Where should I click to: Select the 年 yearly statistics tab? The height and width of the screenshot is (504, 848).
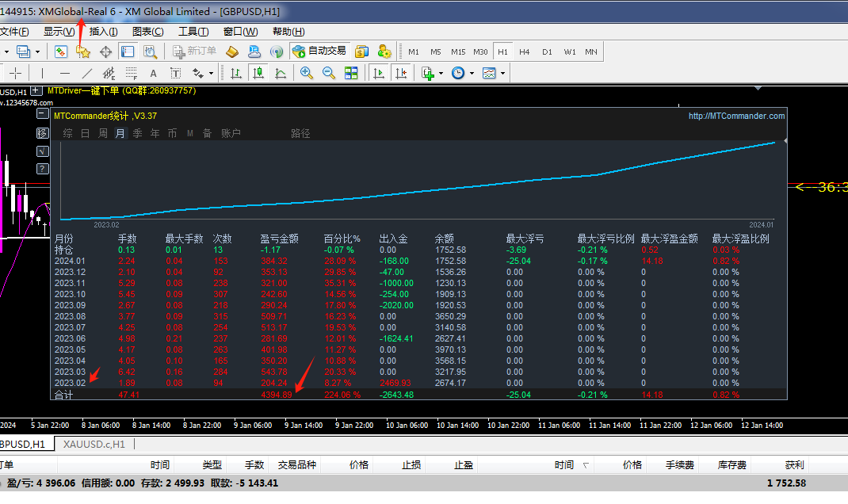click(x=155, y=133)
